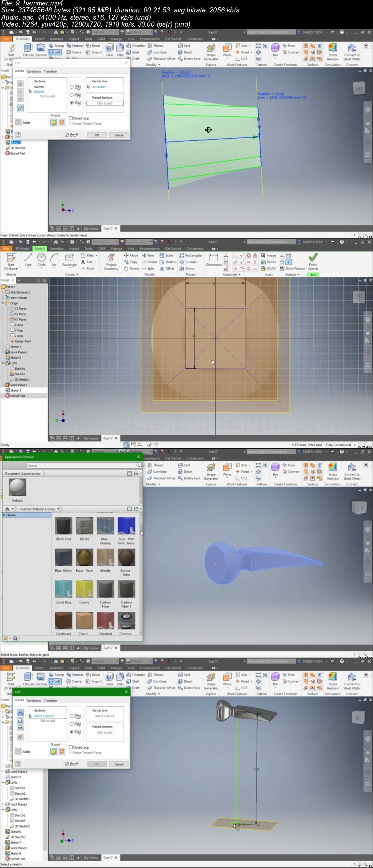The height and width of the screenshot is (868, 373).
Task: Insert Image from the Insert panel
Action: (x=268, y=256)
